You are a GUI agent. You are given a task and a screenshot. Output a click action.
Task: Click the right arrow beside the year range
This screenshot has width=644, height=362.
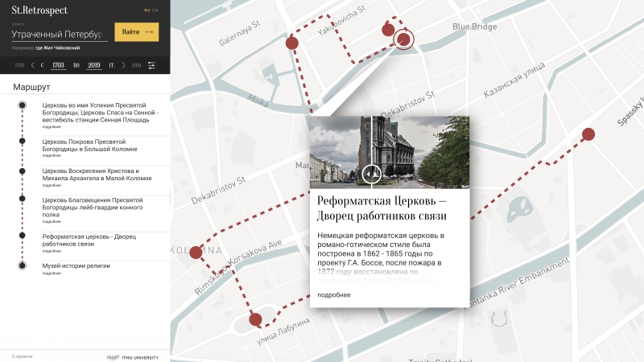(x=123, y=65)
